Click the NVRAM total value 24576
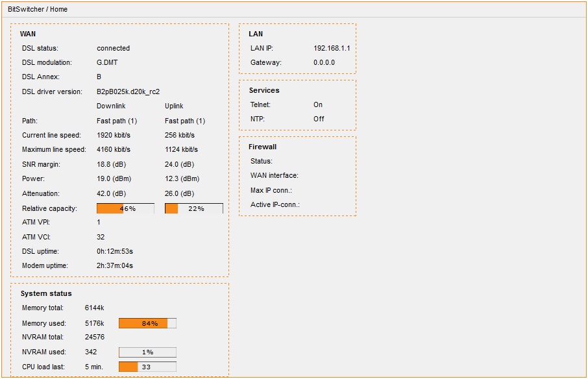This screenshot has width=588, height=379. pos(95,337)
